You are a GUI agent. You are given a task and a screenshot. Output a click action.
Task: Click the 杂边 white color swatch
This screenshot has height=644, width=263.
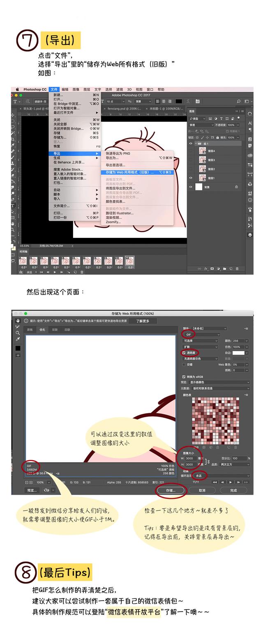[x=238, y=353]
